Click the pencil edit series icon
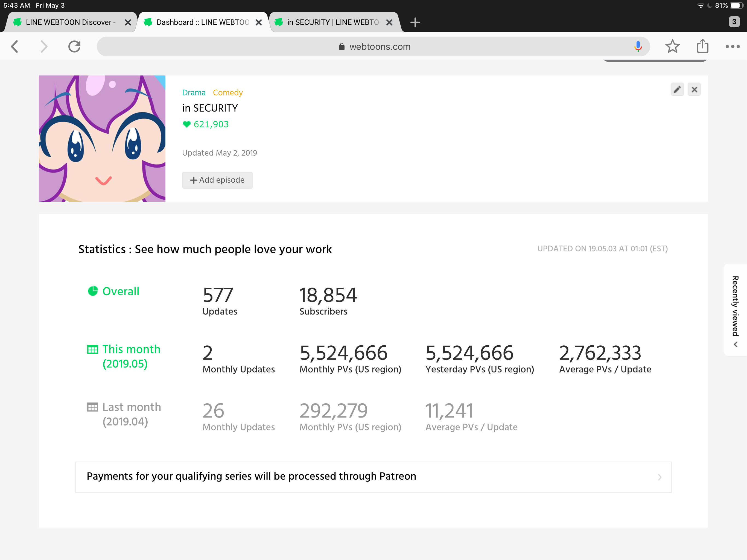Screen dimensions: 747x560 [677, 89]
